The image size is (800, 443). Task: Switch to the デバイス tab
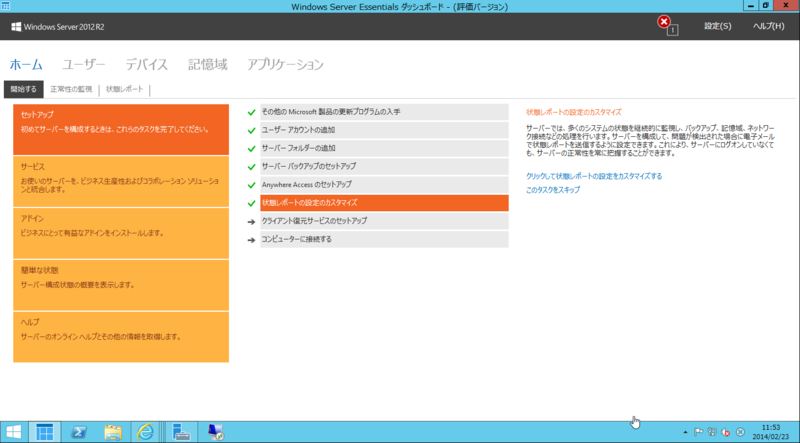pos(147,65)
